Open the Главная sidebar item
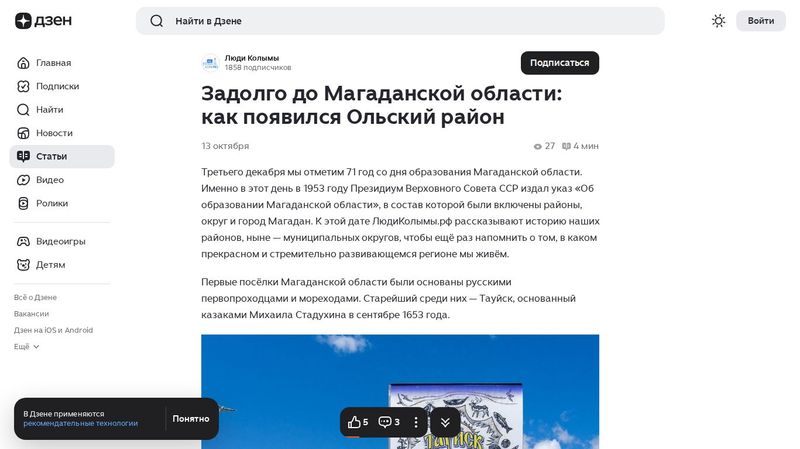This screenshot has width=800, height=449. point(53,63)
